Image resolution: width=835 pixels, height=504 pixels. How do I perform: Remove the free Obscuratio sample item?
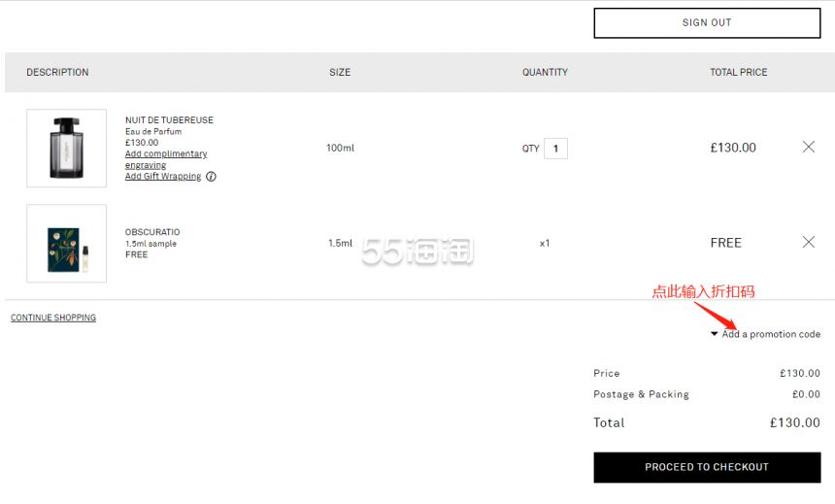[809, 242]
